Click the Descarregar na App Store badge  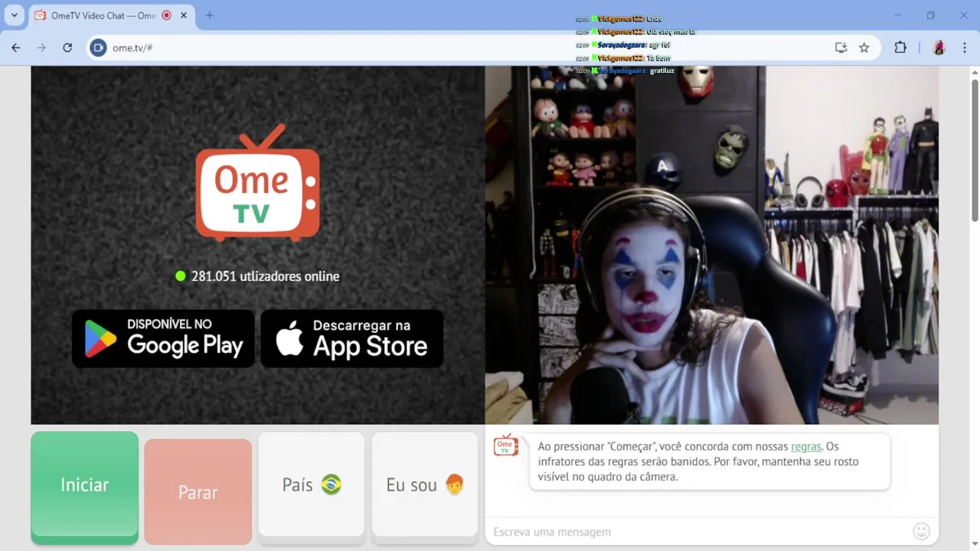coord(352,338)
